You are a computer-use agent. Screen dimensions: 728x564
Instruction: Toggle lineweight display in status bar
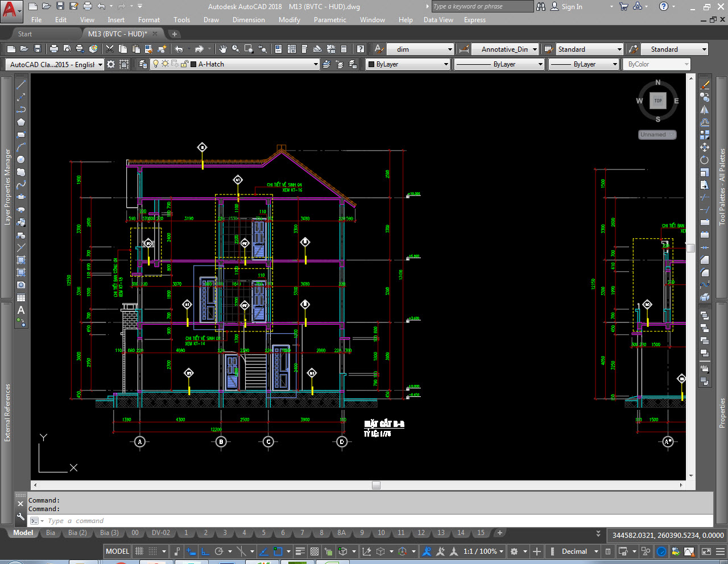coord(301,551)
